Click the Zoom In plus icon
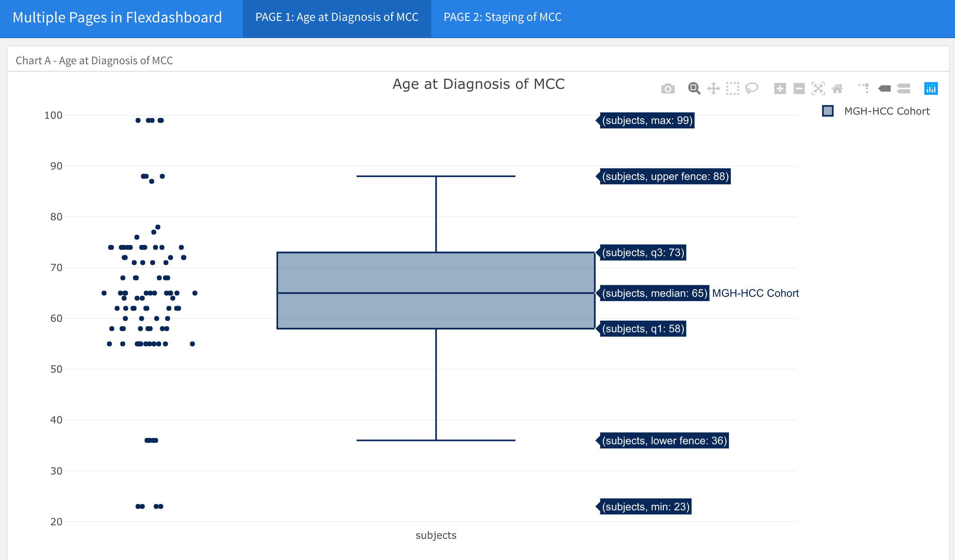The height and width of the screenshot is (560, 955). (x=780, y=88)
